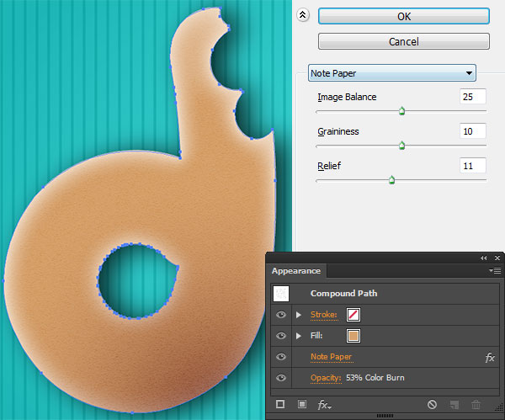Open the Appearance panel flyout menu
The width and height of the screenshot is (505, 420).
click(495, 271)
